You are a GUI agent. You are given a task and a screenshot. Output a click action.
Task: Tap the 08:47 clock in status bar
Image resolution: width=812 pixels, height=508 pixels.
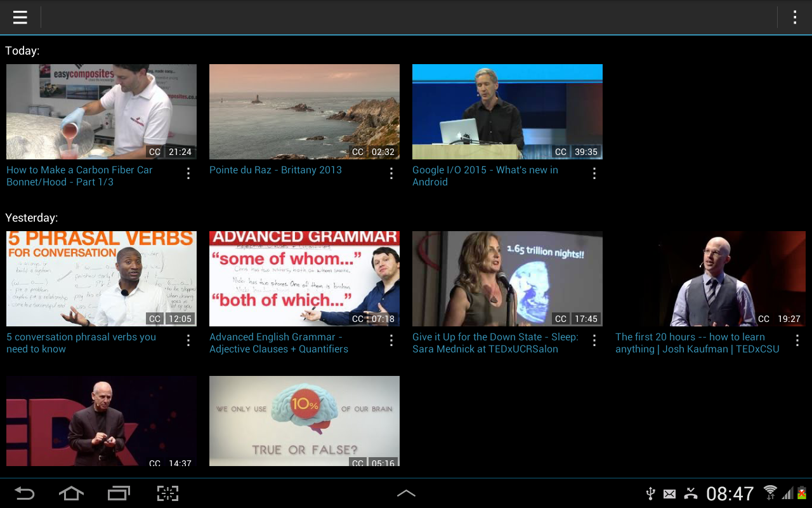pyautogui.click(x=730, y=493)
